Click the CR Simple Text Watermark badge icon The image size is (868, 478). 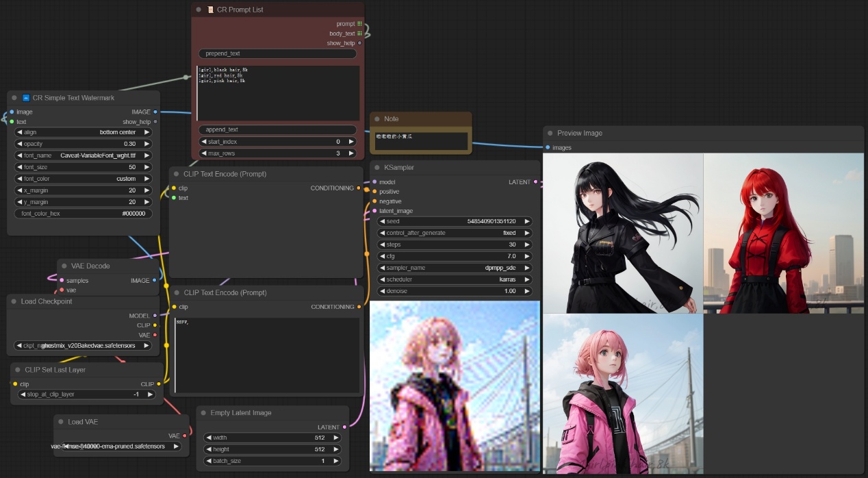26,98
